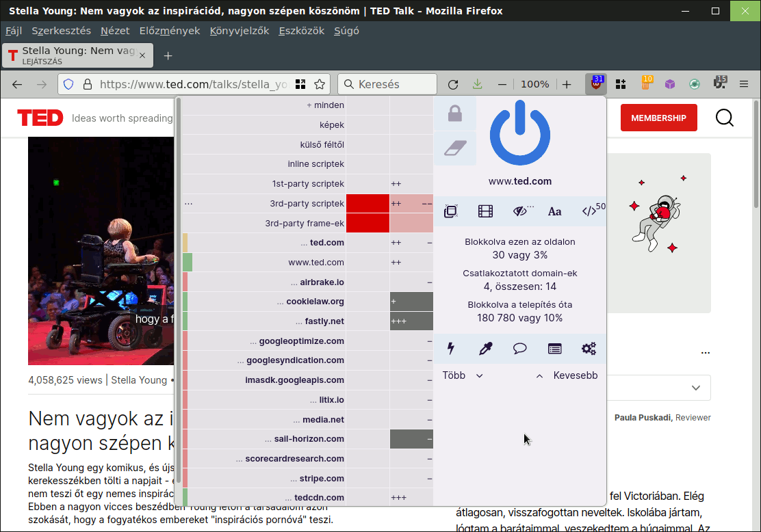Open the Fájl menu
Viewport: 761px width, 532px height.
(14, 31)
